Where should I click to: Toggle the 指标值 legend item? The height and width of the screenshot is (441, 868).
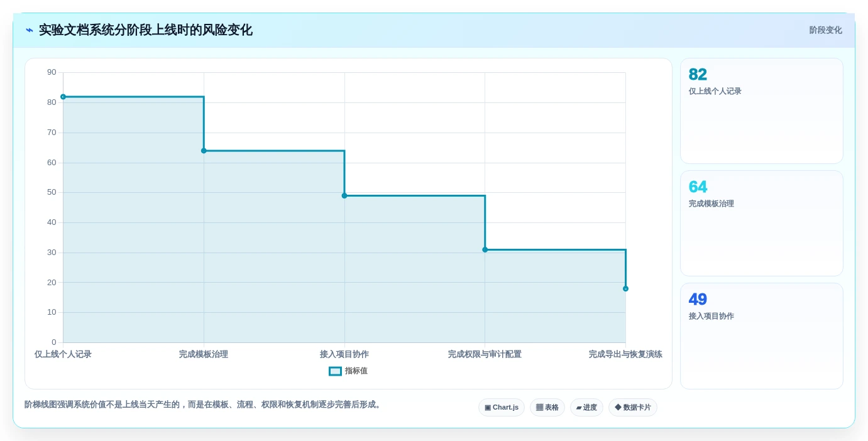click(348, 371)
